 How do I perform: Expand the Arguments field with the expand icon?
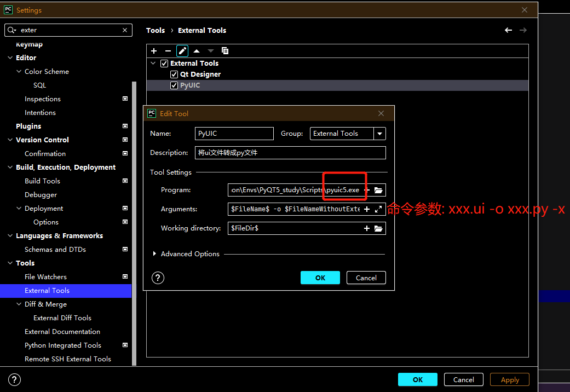click(378, 209)
